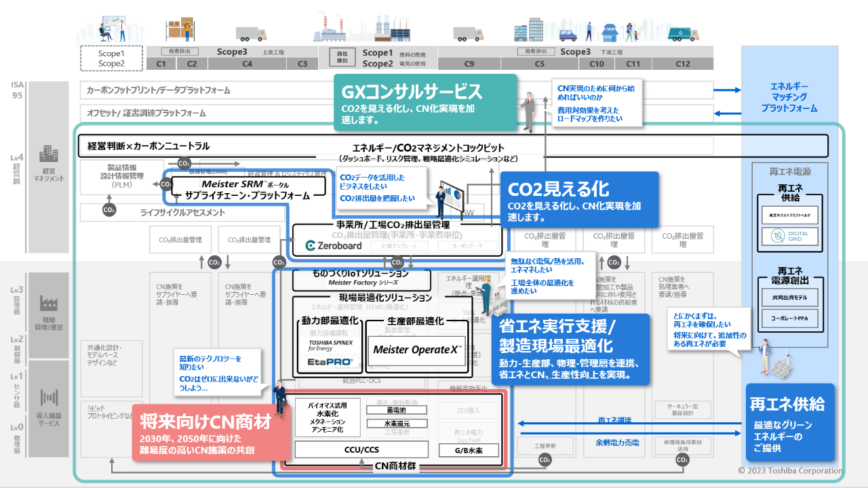Click the office workers illustration above Scope1 Scope2

pyautogui.click(x=113, y=30)
